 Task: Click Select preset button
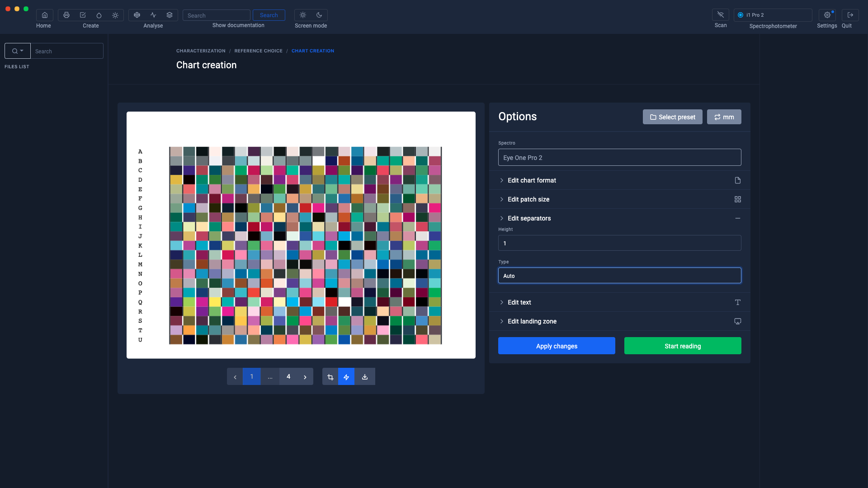[673, 117]
